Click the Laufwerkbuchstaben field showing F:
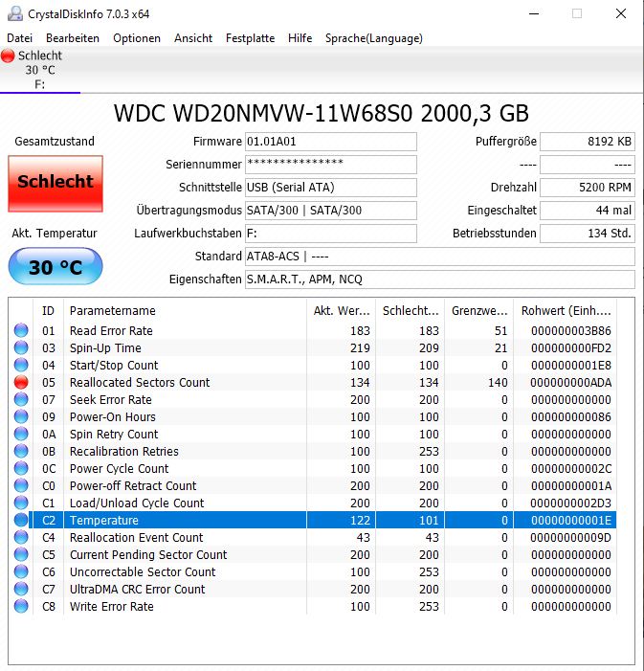This screenshot has width=644, height=671. [x=331, y=234]
